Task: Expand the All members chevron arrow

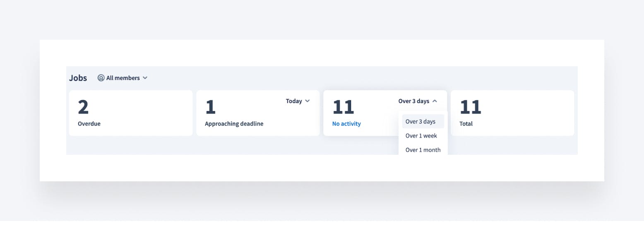Action: coord(145,78)
